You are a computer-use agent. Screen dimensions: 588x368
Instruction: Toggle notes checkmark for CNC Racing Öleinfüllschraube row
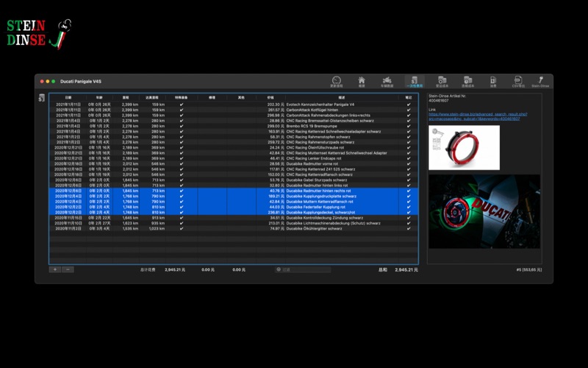pyautogui.click(x=409, y=148)
